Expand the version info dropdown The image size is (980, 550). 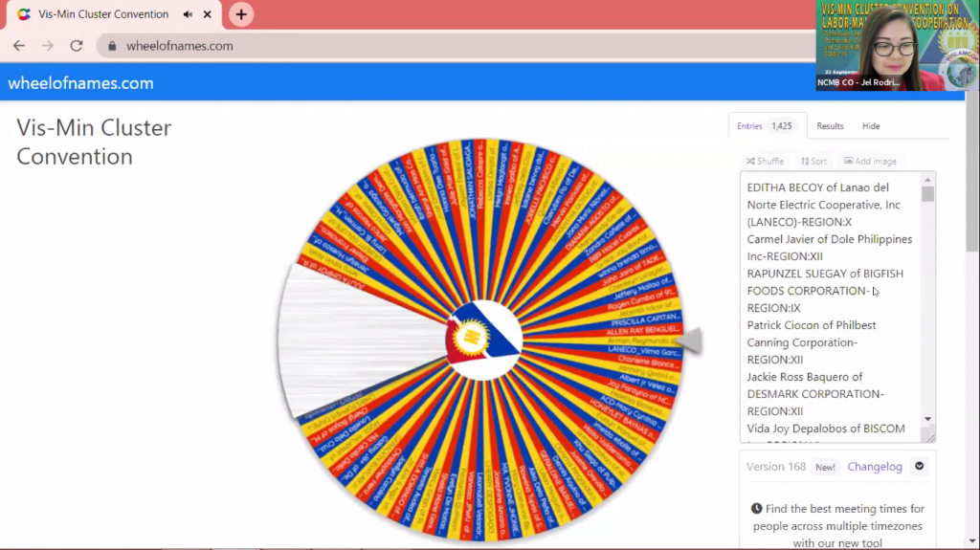(x=920, y=466)
